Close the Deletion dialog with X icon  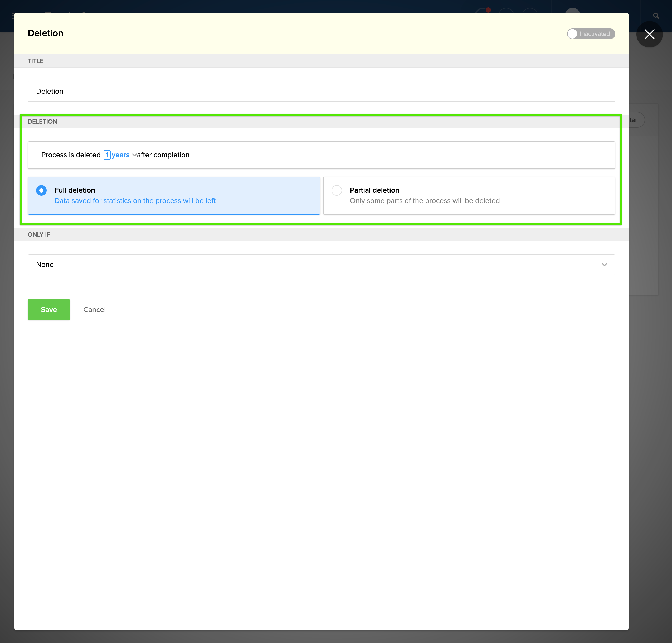pos(649,34)
